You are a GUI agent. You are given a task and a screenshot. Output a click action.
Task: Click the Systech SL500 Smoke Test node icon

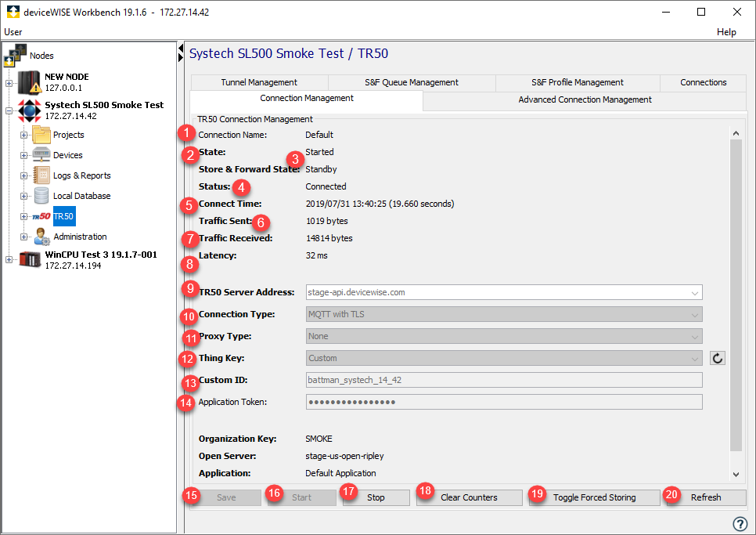(x=30, y=110)
